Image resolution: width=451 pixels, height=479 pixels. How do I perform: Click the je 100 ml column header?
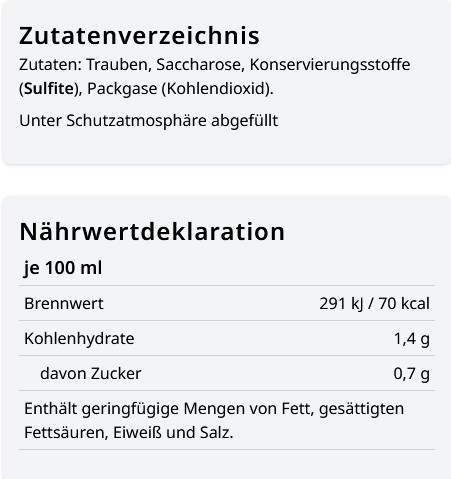click(63, 268)
